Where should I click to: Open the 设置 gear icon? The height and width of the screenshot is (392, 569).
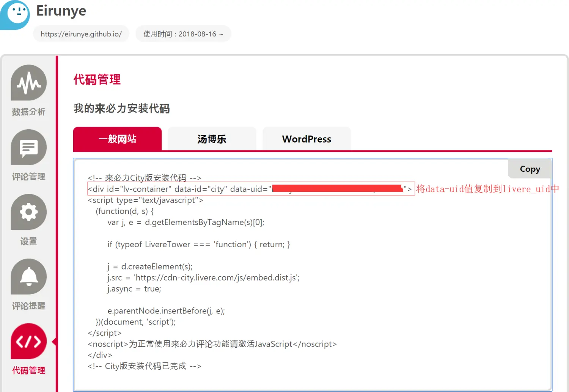coord(28,212)
